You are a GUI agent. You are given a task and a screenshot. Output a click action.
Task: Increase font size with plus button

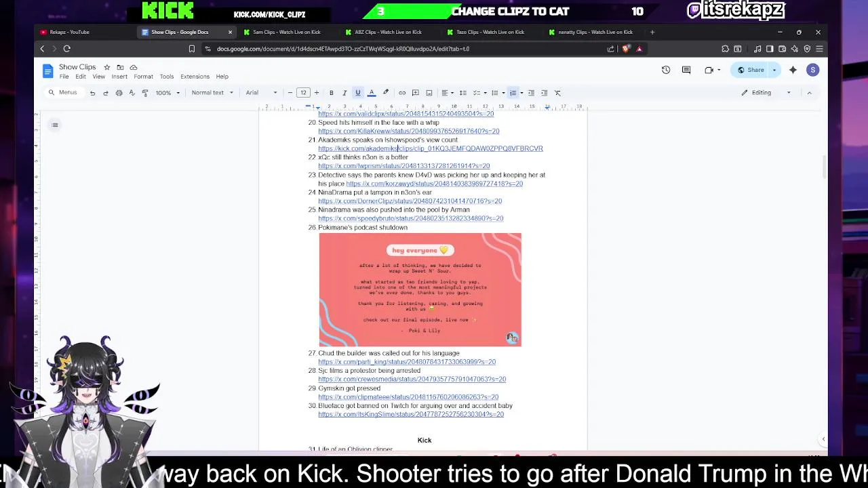(x=316, y=93)
